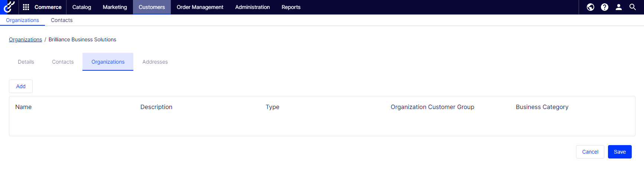The image size is (644, 189).
Task: Switch to the Addresses tab
Action: tap(155, 62)
